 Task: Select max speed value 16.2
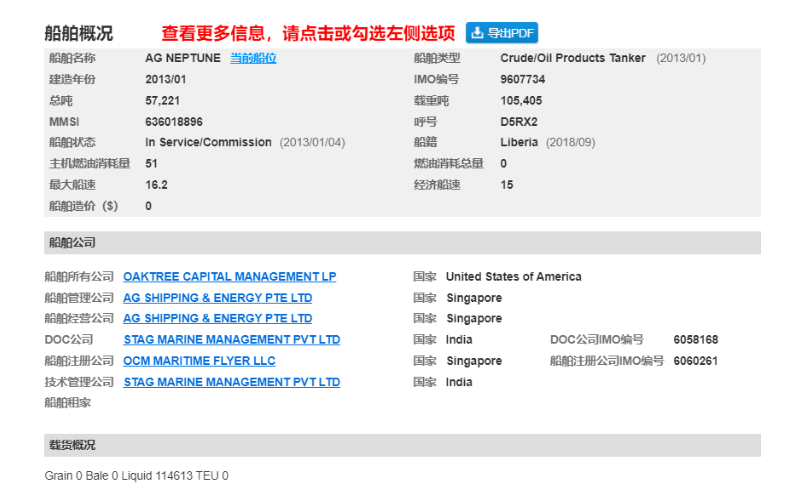coord(156,185)
